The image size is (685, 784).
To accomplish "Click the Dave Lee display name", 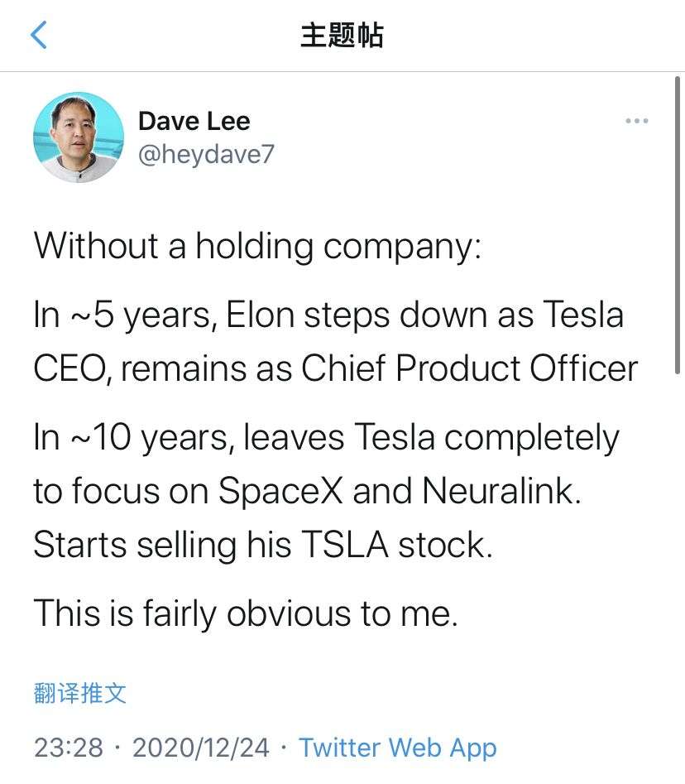I will coord(194,121).
